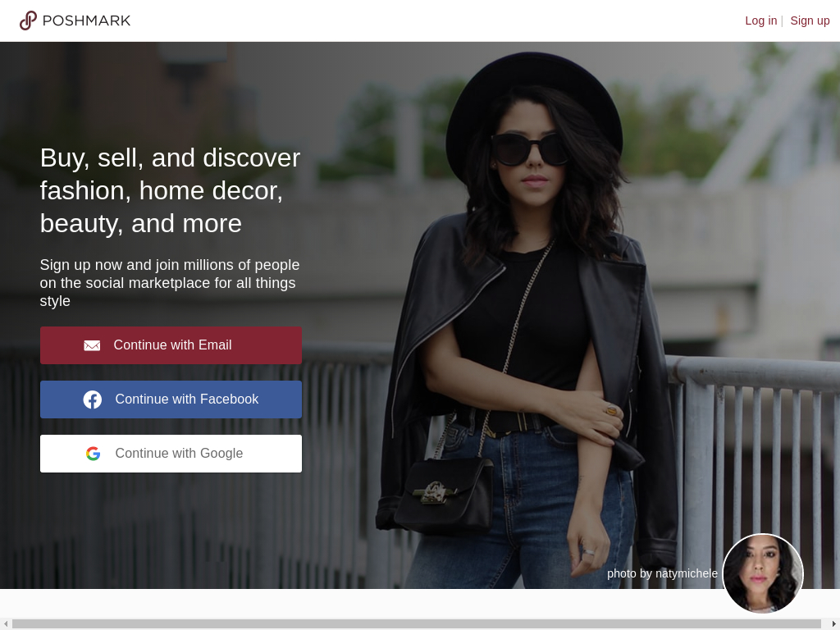Click the Google G logo icon
This screenshot has height=630, width=840.
pyautogui.click(x=94, y=454)
